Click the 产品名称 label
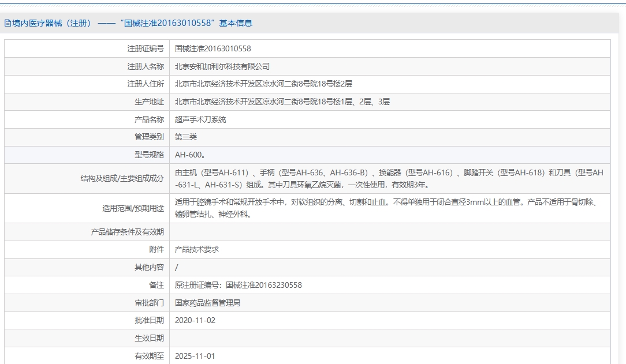 [x=150, y=119]
